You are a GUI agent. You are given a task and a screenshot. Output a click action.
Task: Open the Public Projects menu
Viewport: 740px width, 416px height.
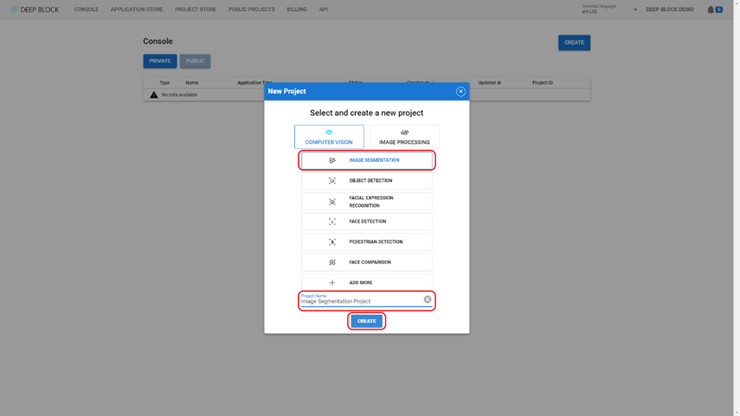coord(252,9)
